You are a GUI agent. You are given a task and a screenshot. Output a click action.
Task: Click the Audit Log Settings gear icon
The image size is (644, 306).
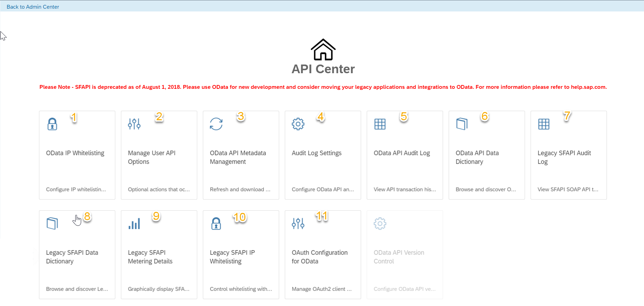[298, 124]
